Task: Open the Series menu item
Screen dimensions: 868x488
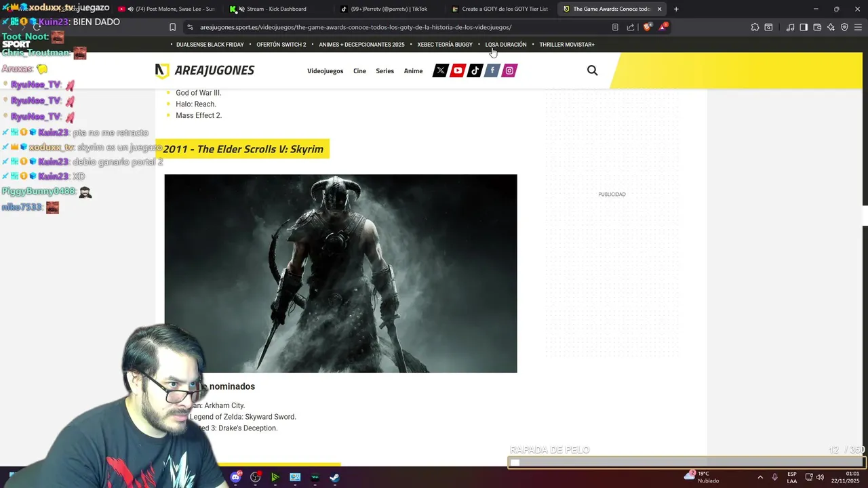Action: tap(384, 71)
